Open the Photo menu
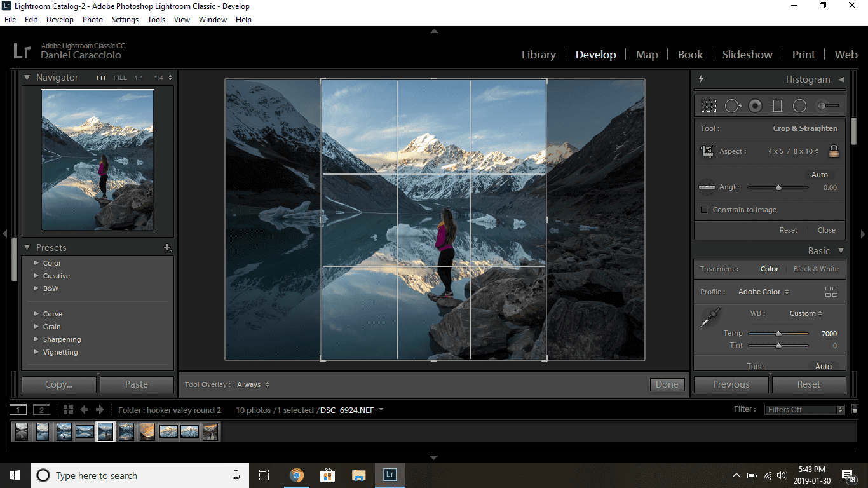Screen dimensions: 868x488 point(92,19)
